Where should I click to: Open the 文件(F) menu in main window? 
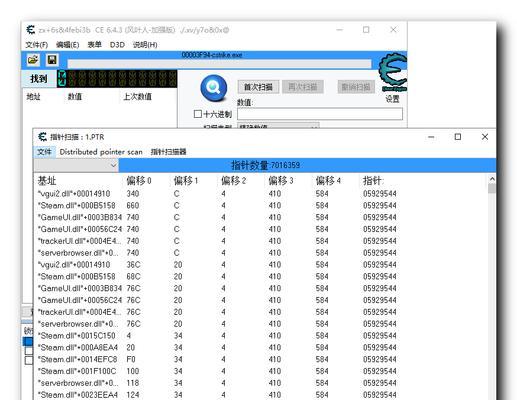(x=37, y=45)
